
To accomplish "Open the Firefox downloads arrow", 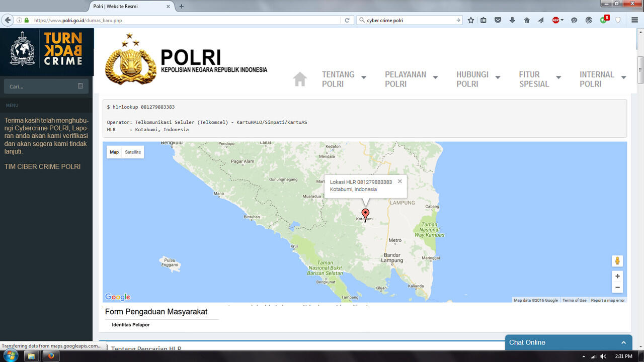I will [x=512, y=20].
